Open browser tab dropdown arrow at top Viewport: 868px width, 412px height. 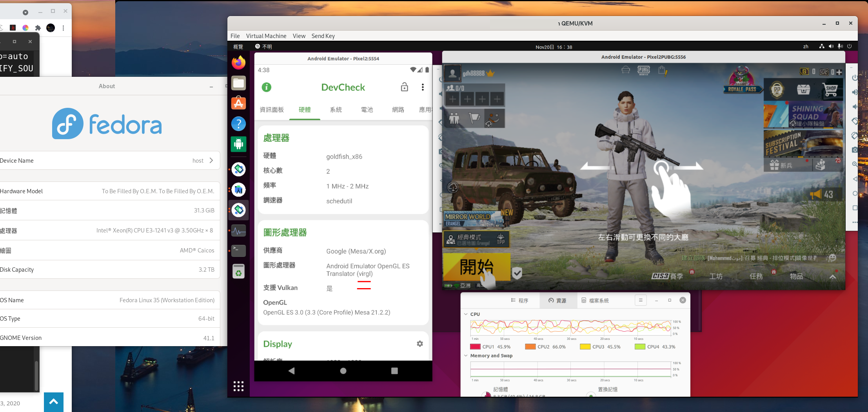pos(25,13)
